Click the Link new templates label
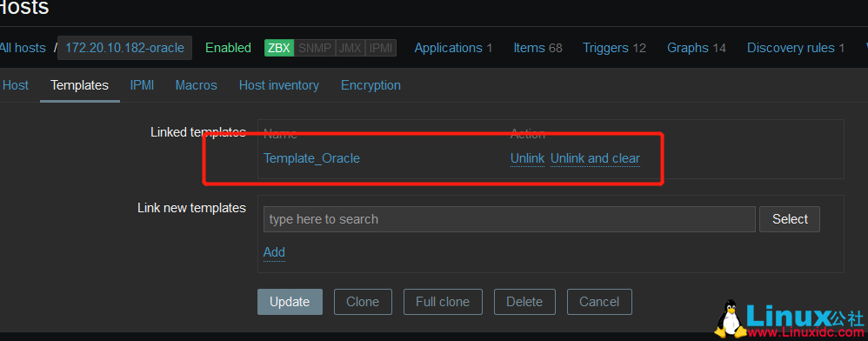Viewport: 868px width, 341px height. pos(191,208)
